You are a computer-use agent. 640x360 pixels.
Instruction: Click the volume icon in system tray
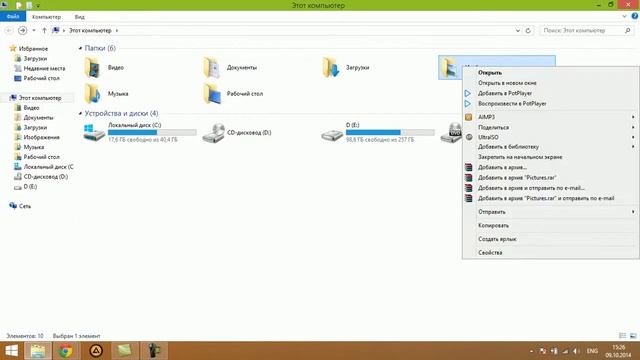click(x=576, y=351)
